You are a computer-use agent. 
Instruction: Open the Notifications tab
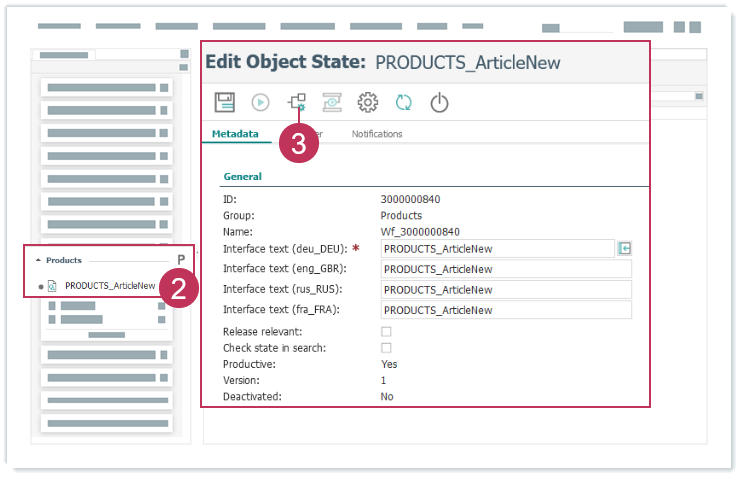click(377, 134)
